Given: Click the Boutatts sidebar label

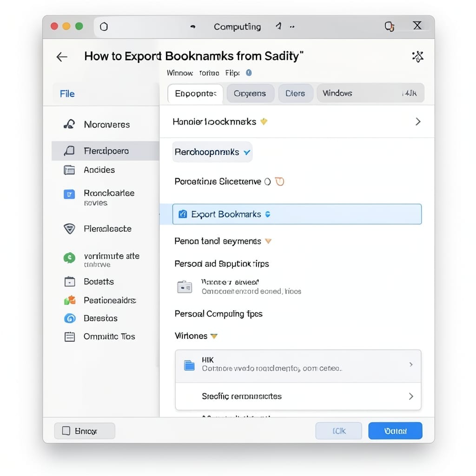Looking at the screenshot, I should (99, 282).
